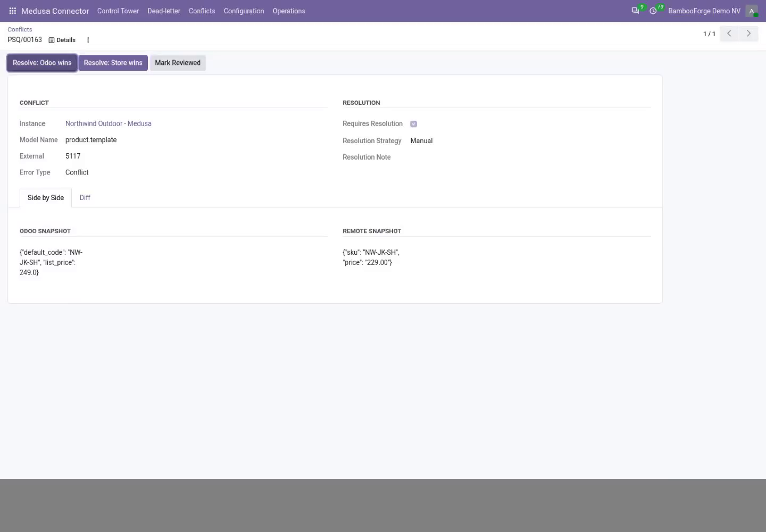Open the user avatar menu
This screenshot has width=766, height=532.
pyautogui.click(x=752, y=11)
